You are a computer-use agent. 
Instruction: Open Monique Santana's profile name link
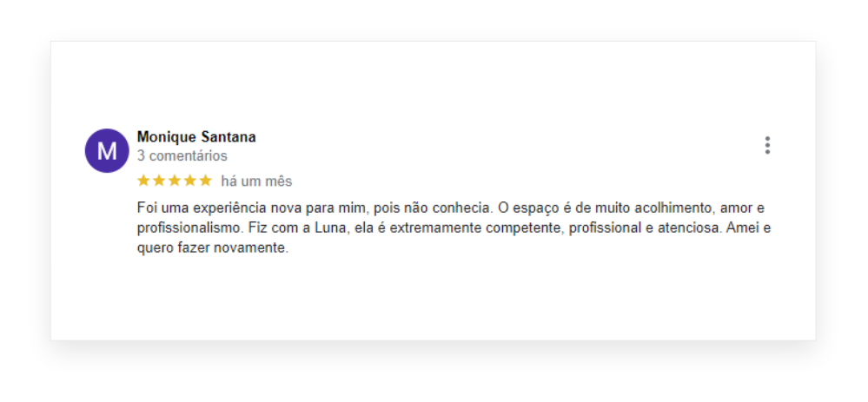pyautogui.click(x=196, y=137)
